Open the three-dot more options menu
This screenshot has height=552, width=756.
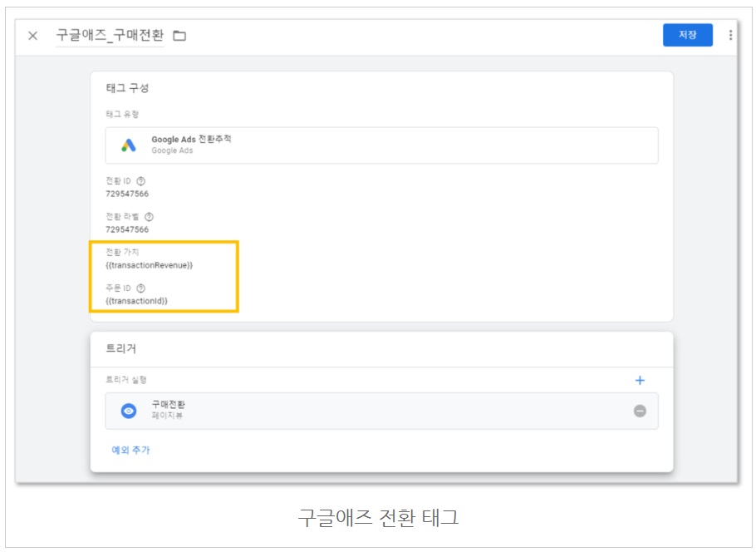[x=730, y=35]
